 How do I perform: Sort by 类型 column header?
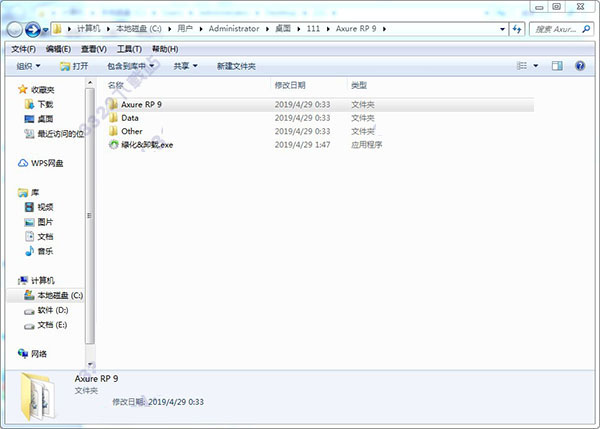[x=359, y=85]
